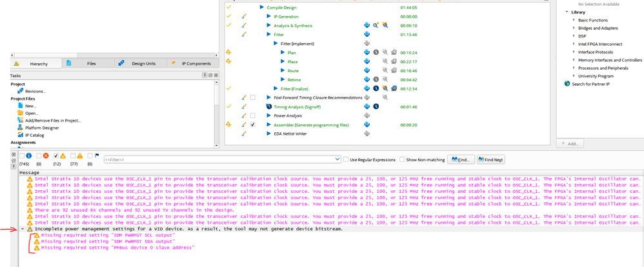Click the Timing Analysis (Signoff) clock icon
This screenshot has height=267, width=644.
(376, 106)
